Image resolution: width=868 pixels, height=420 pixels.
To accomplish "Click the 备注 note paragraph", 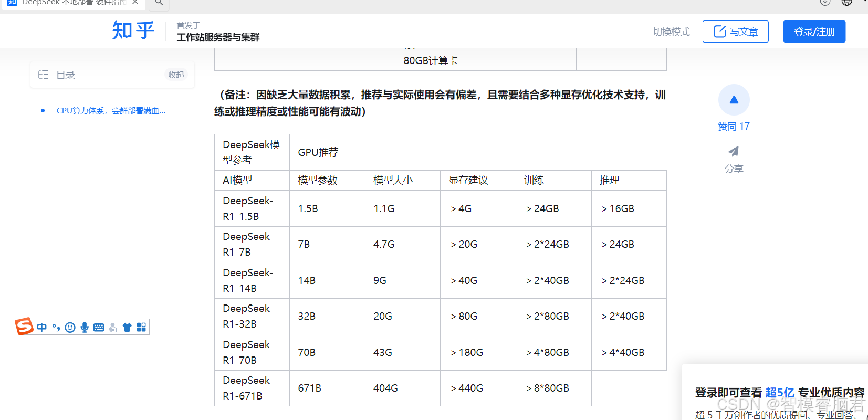I will click(440, 103).
